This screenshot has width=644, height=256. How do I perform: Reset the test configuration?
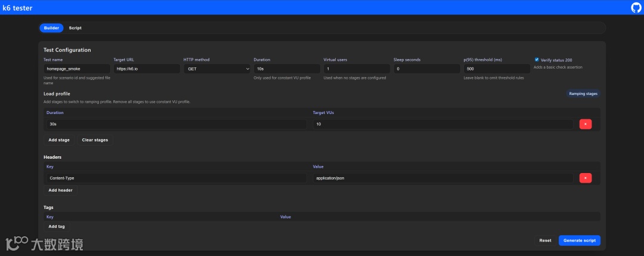point(545,240)
